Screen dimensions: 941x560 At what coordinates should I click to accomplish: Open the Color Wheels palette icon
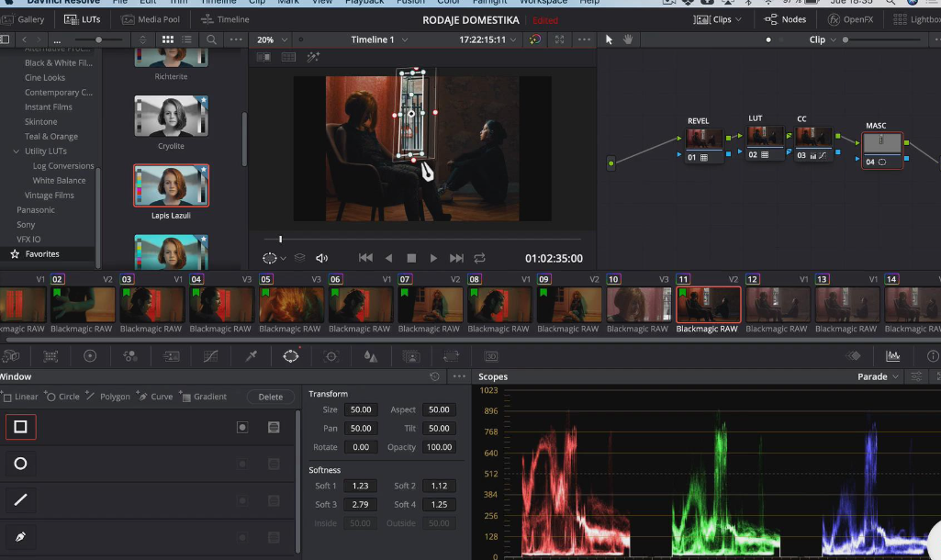[x=90, y=356]
